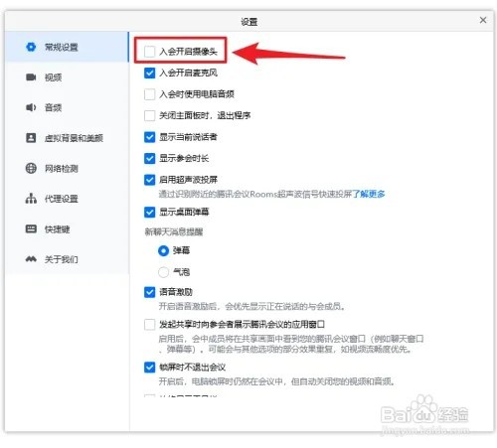Viewport: 497px width, 448px height.
Task: Click the 开启语音激励后 description text
Action: pos(251,306)
